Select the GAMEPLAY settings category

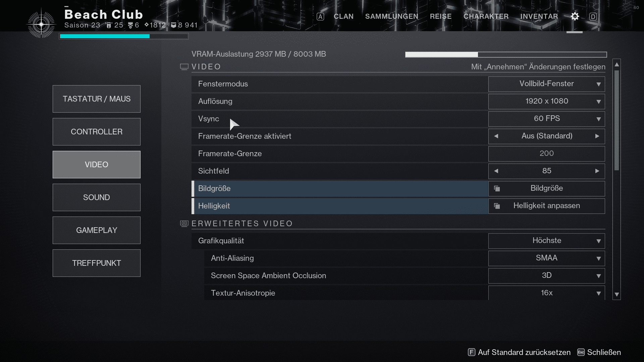[97, 230]
